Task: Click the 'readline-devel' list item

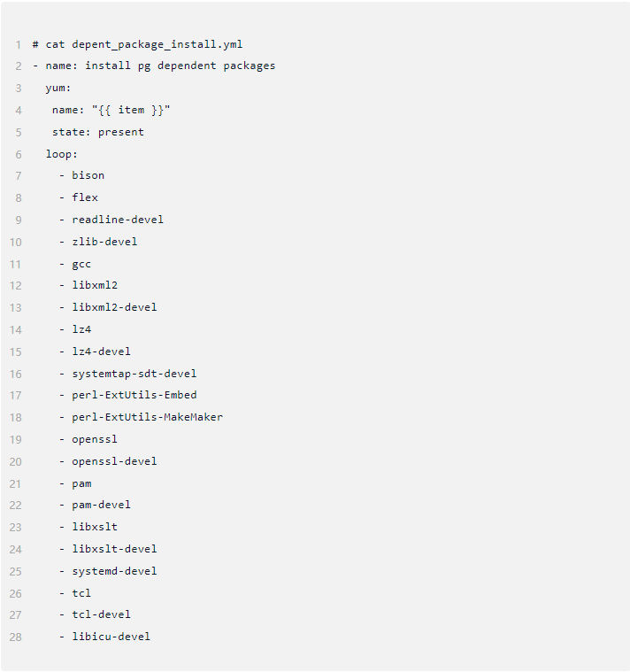Action: click(x=118, y=220)
